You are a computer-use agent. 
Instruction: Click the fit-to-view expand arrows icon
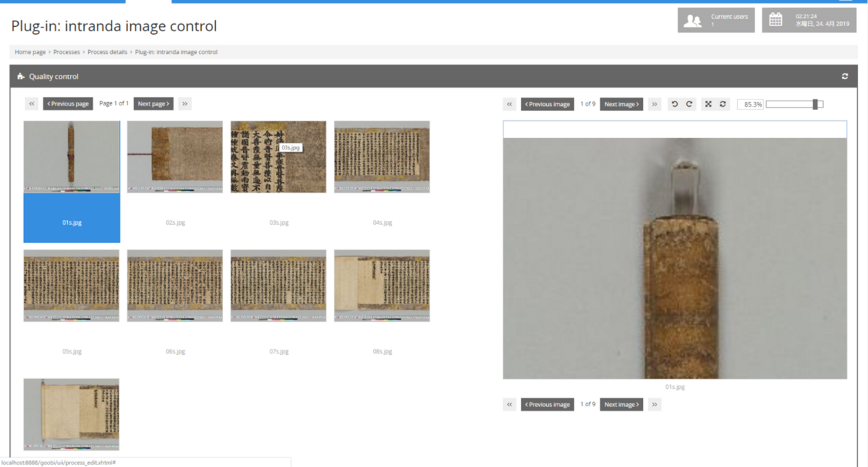[708, 104]
